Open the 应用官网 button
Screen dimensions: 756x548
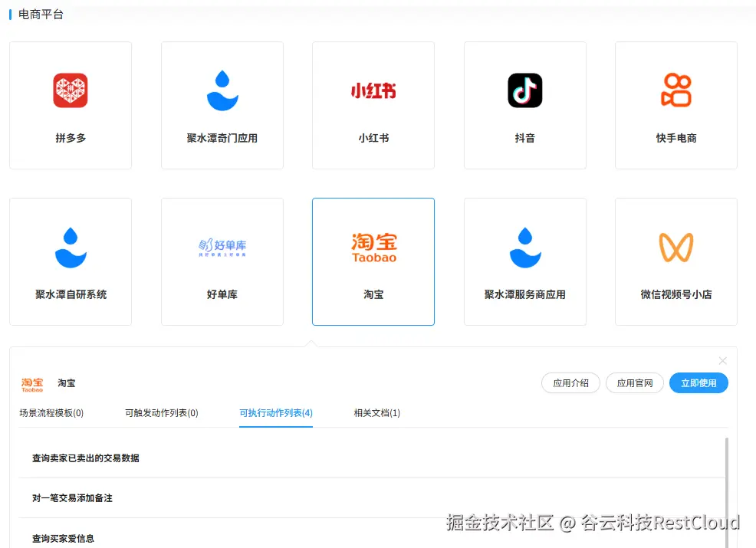(635, 383)
